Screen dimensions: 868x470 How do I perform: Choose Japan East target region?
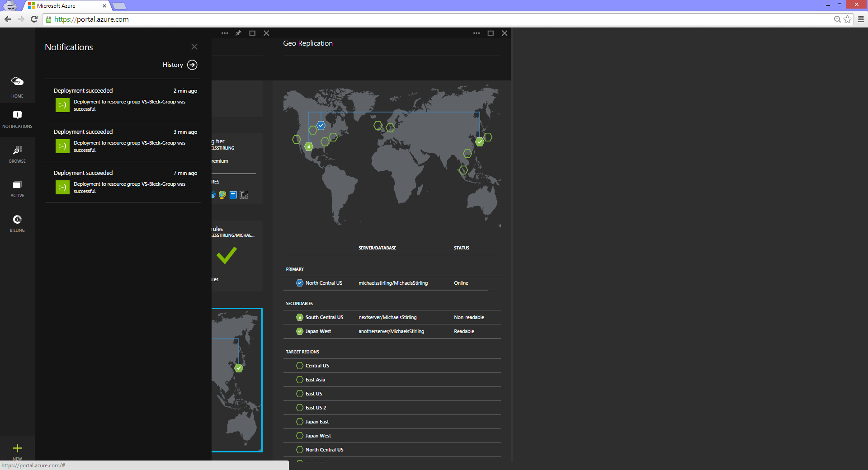392,422
